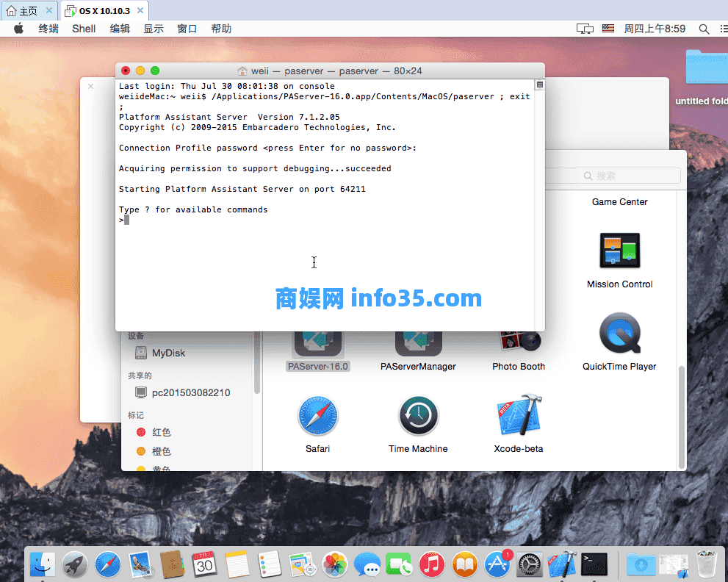The image size is (728, 582).
Task: Click Finder icon view scrollbar
Action: [681, 417]
